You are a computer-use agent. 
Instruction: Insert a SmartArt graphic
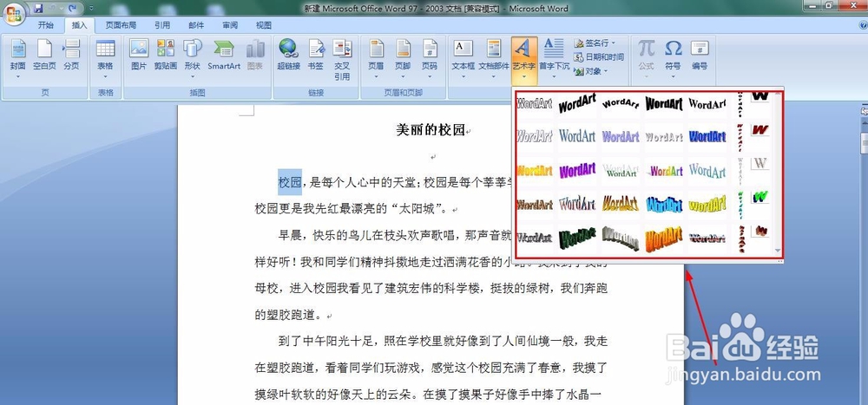point(224,56)
